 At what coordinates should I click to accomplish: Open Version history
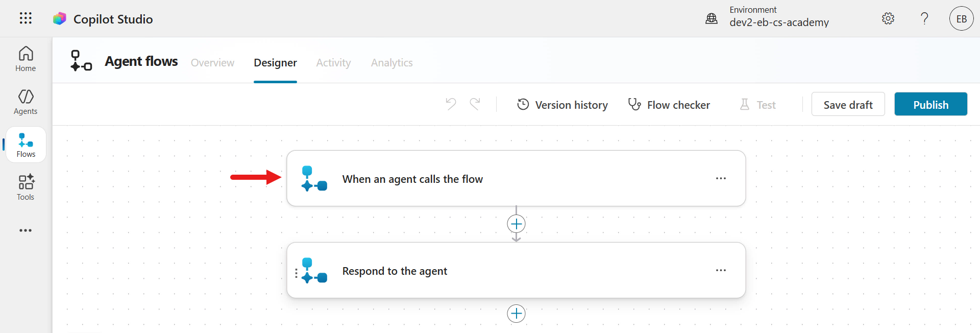click(562, 105)
